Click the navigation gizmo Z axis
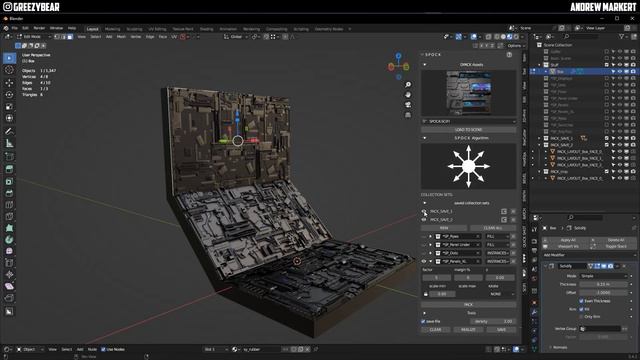640x360 pixels. 398,56
